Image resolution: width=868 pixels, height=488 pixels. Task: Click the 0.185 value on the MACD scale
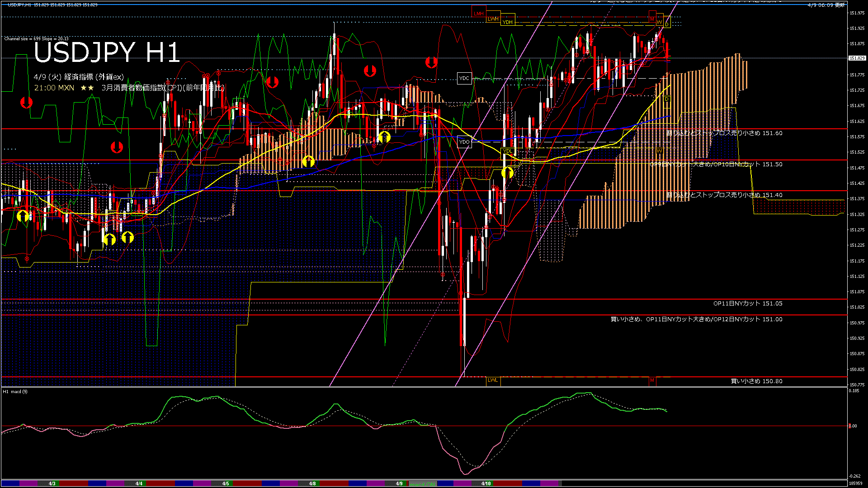click(854, 391)
